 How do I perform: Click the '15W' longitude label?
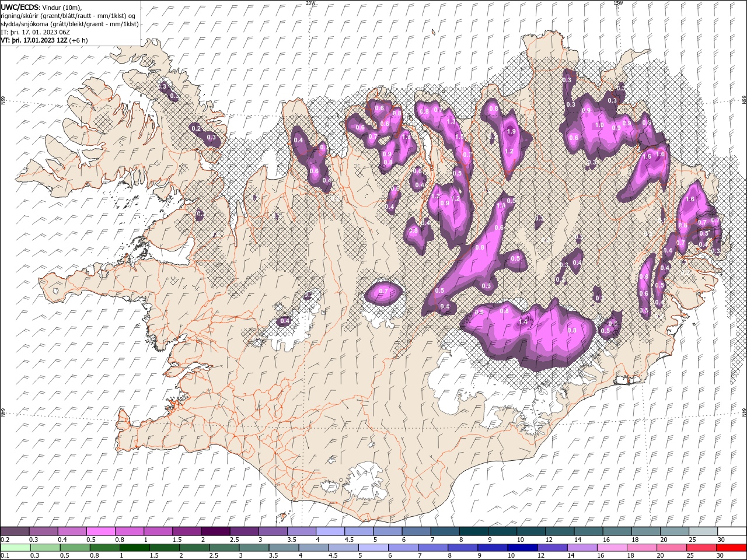(x=617, y=3)
